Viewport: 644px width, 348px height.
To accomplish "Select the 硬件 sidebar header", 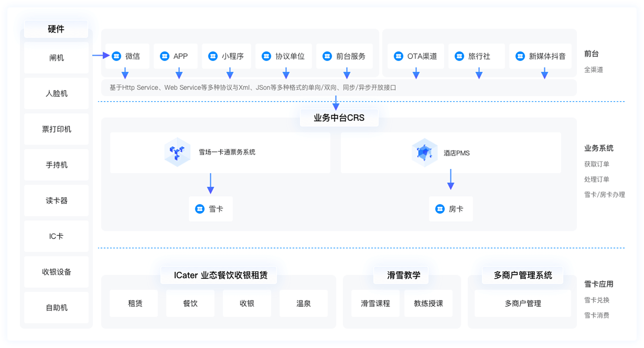I will coord(56,29).
